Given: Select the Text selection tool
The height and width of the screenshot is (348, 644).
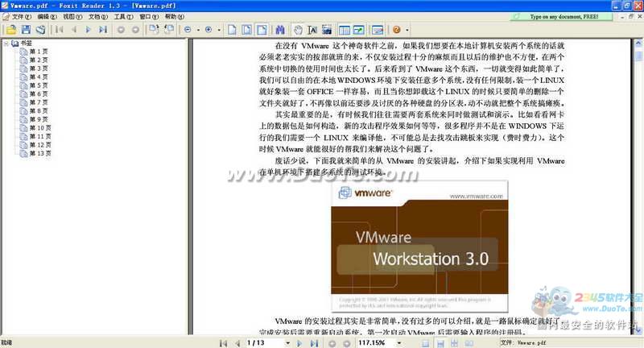Looking at the screenshot, I should coord(312,30).
